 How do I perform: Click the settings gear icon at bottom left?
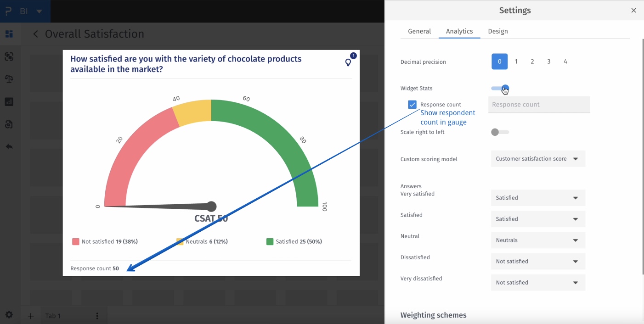pyautogui.click(x=9, y=315)
